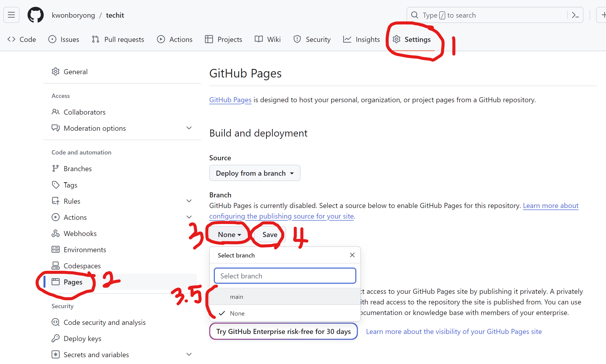The width and height of the screenshot is (606, 364).
Task: Click the Deploy keys key icon
Action: point(56,339)
